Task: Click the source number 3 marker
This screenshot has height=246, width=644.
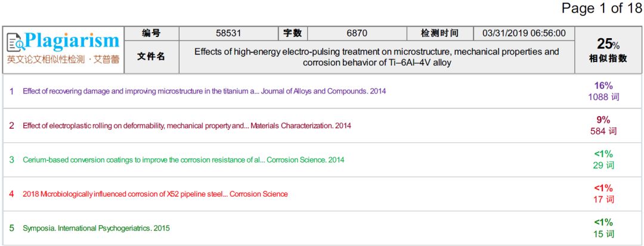Action: point(12,160)
